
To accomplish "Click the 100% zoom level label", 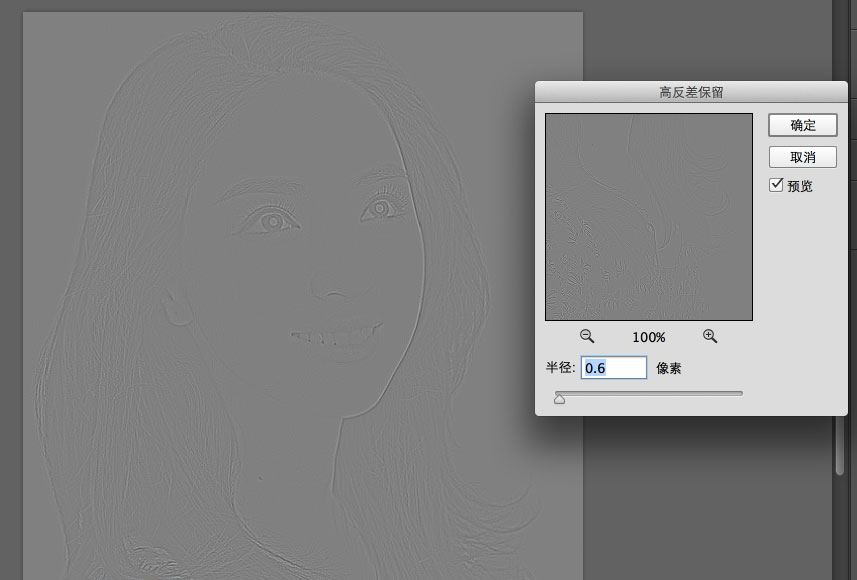I will (x=648, y=338).
